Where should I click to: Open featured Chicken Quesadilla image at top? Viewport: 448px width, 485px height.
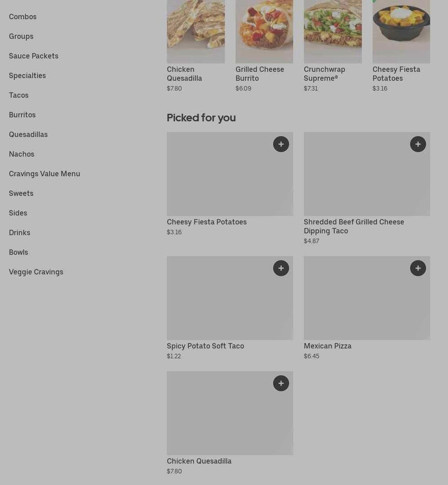point(196,31)
